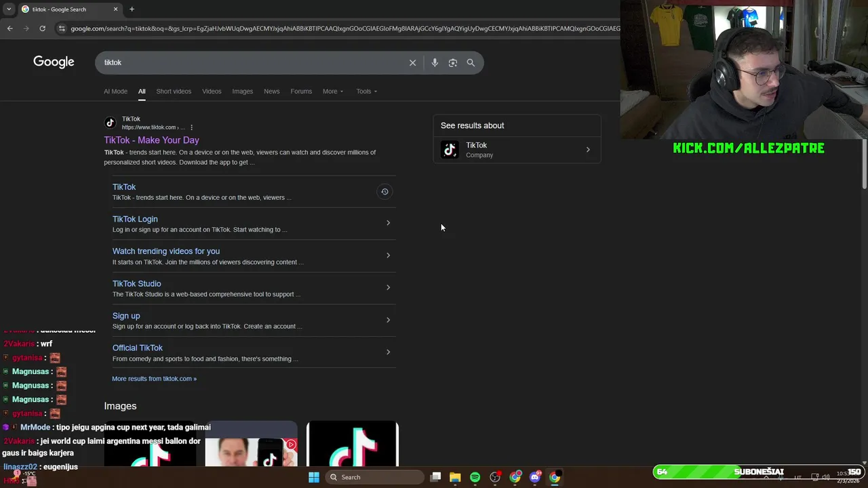Expand the Official TikTok sitelink arrow
The height and width of the screenshot is (488, 868).
tap(388, 352)
